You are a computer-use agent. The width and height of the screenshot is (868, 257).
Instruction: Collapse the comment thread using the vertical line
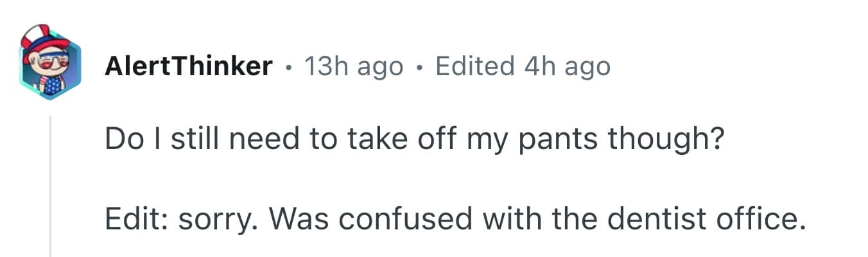point(50,186)
